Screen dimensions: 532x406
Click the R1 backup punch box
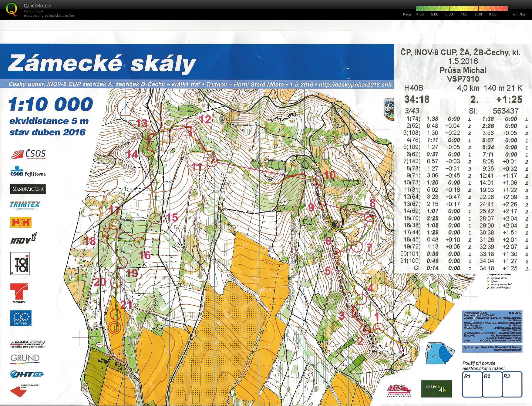(x=472, y=384)
